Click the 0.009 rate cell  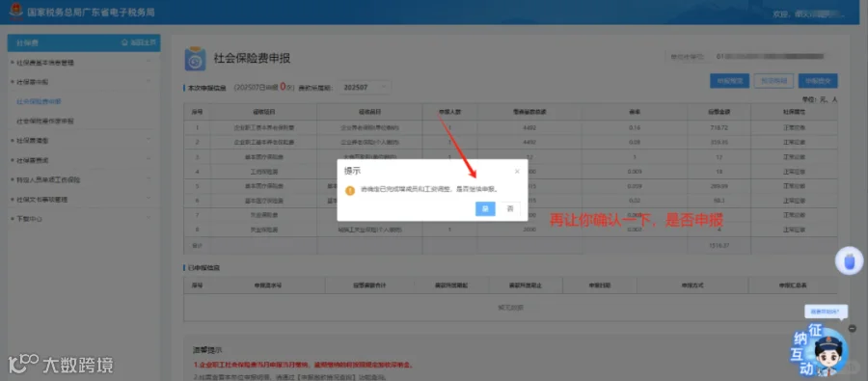[635, 172]
